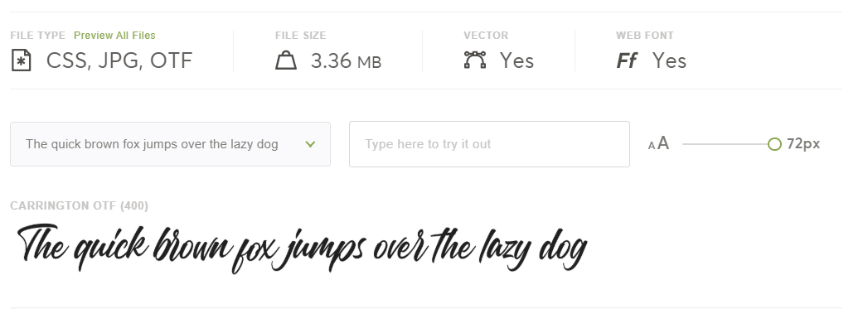
Task: Click the CSS, JPG, OTF file types text
Action: pyautogui.click(x=119, y=60)
